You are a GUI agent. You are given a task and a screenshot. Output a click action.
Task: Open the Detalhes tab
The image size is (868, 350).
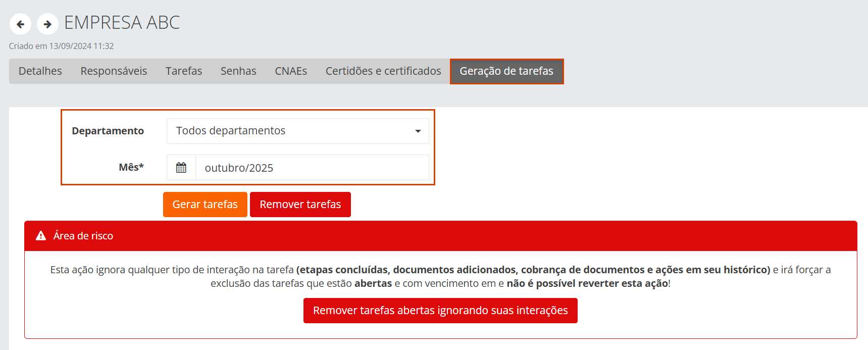[40, 71]
